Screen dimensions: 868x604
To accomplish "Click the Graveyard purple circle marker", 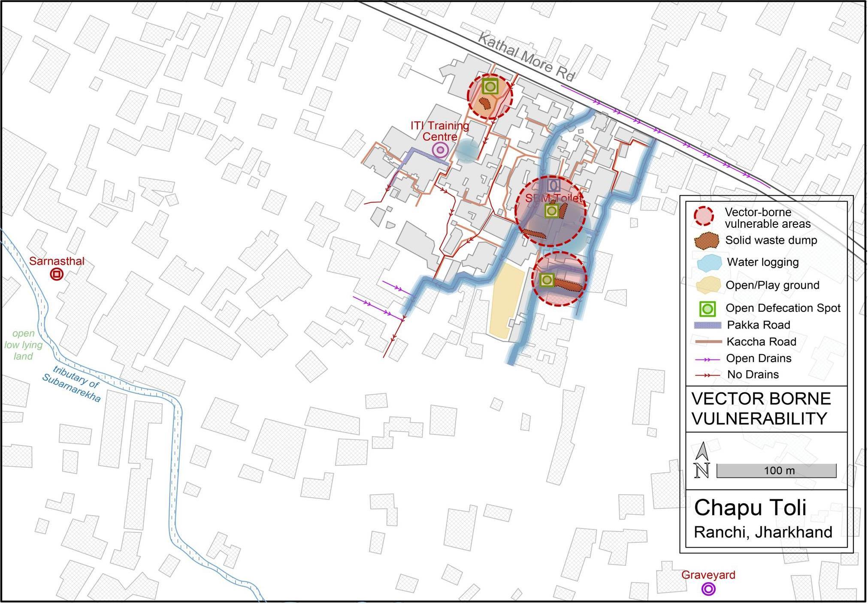I will point(708,589).
